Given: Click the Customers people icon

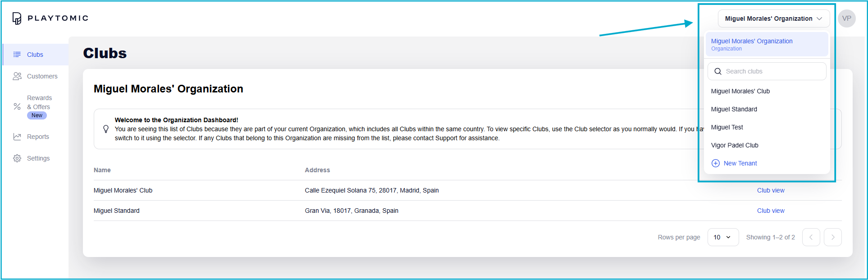Looking at the screenshot, I should [x=17, y=76].
